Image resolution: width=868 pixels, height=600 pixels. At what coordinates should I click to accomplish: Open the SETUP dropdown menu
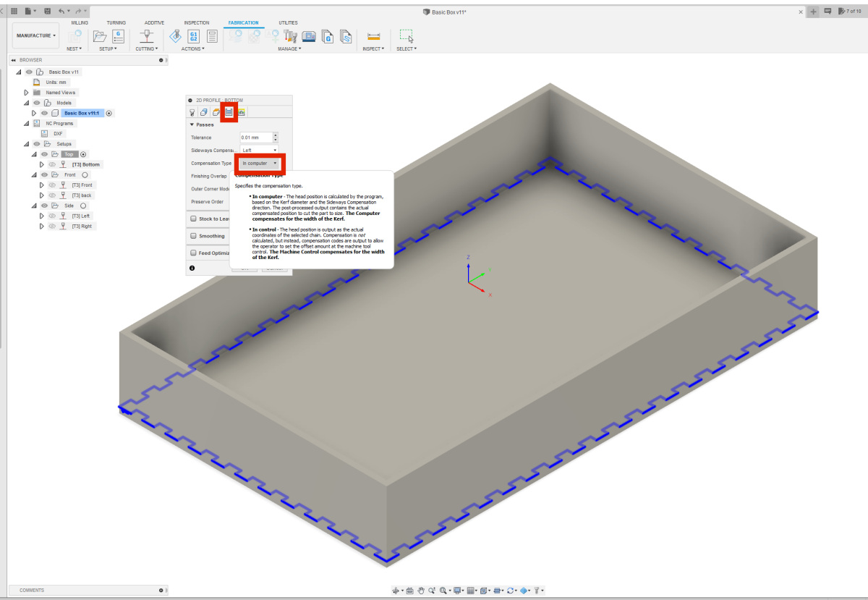coord(108,48)
